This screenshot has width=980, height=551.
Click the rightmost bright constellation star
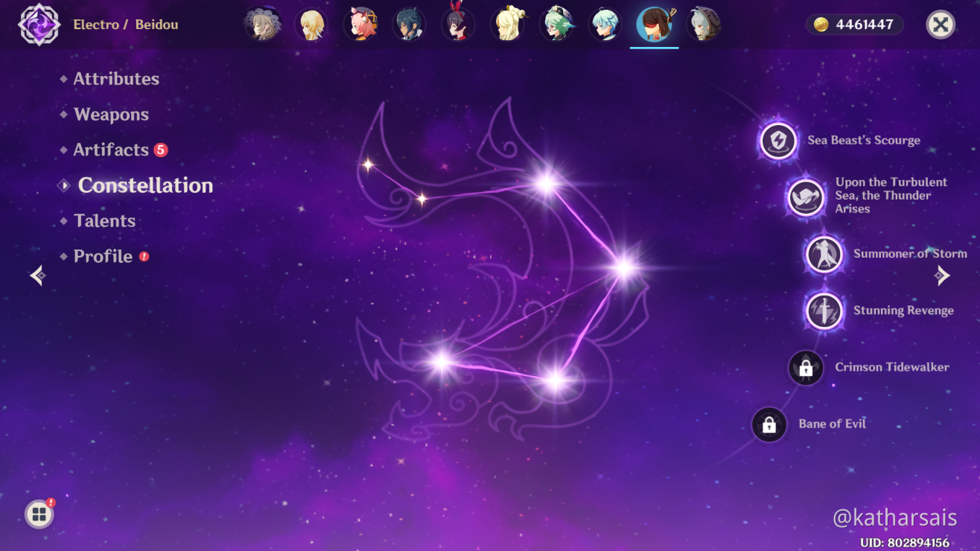(x=624, y=269)
